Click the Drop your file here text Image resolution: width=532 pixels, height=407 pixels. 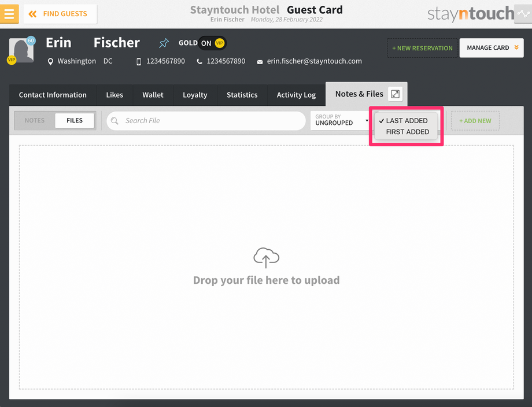(x=267, y=280)
